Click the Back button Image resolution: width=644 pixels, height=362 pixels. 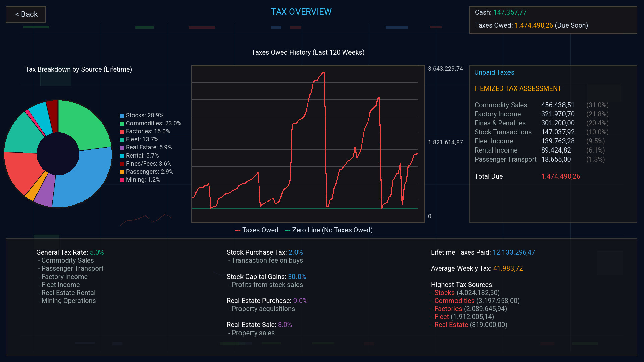(x=26, y=14)
